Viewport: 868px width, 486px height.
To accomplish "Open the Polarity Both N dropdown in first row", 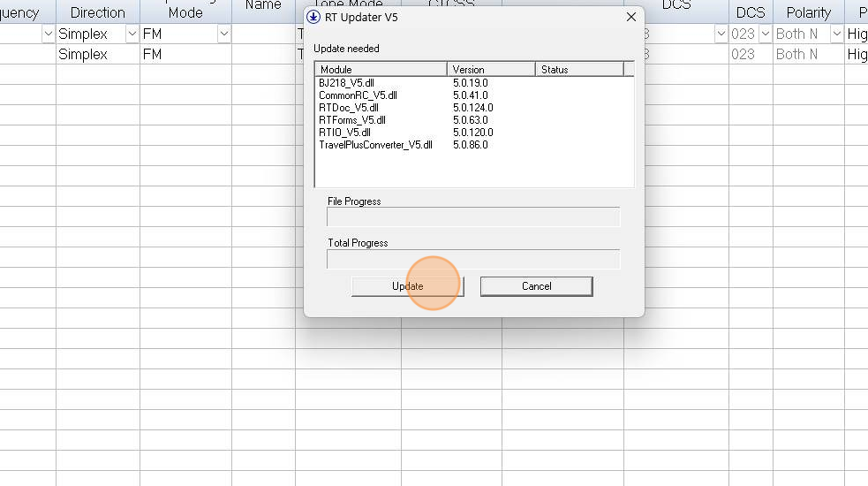I will click(836, 34).
